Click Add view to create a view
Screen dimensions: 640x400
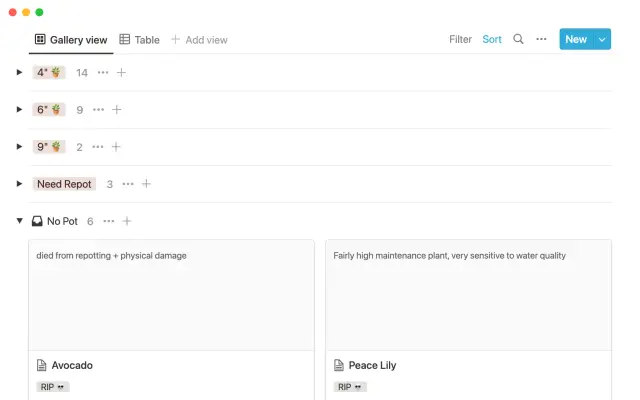pos(199,40)
